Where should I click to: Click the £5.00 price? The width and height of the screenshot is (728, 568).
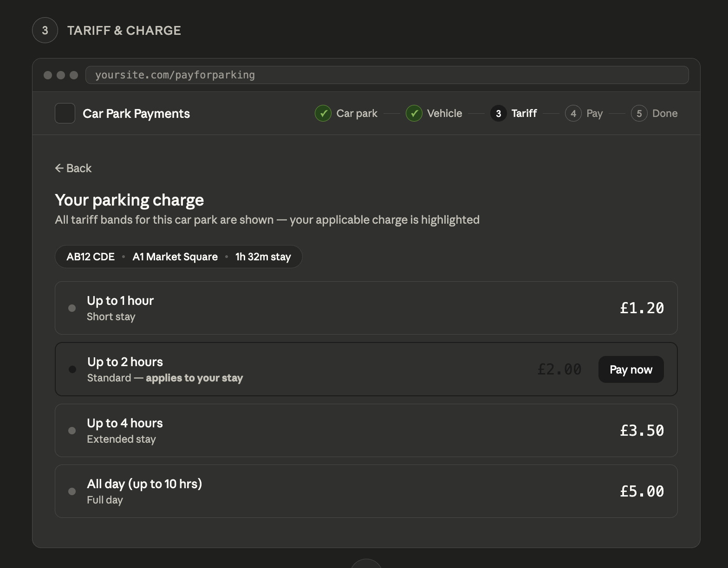642,491
